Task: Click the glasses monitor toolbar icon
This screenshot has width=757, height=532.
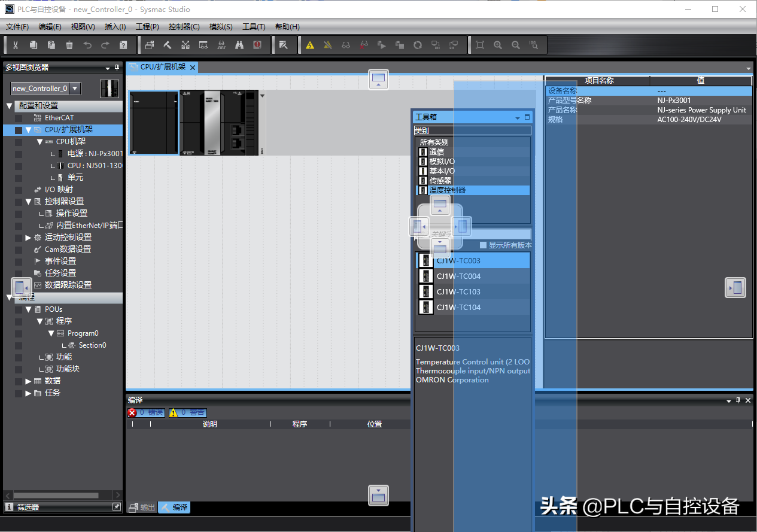Action: point(346,45)
